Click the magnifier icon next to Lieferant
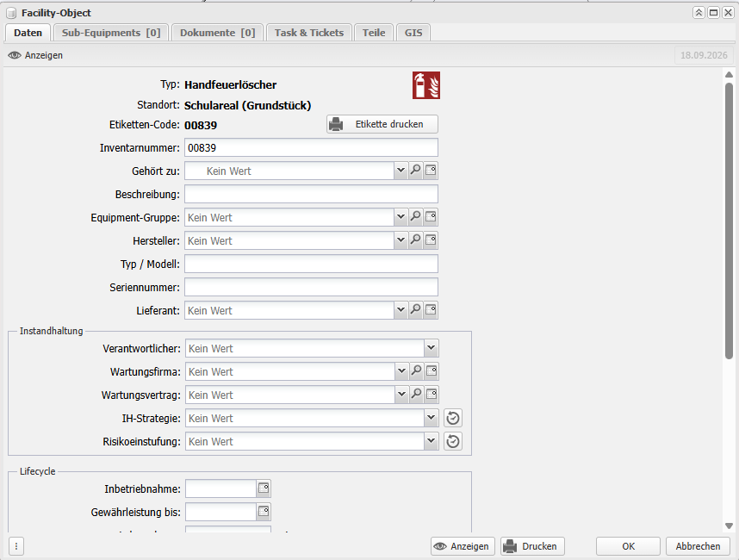Image resolution: width=739 pixels, height=560 pixels. click(415, 310)
